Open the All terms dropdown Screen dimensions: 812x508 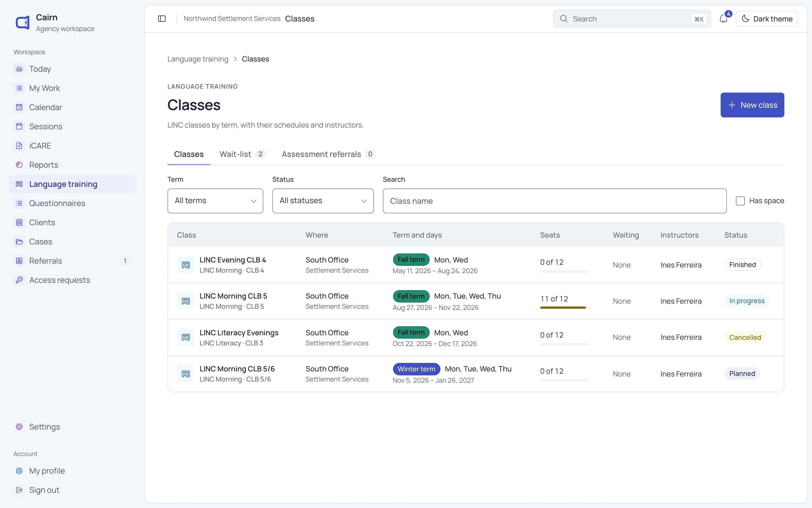pyautogui.click(x=215, y=201)
